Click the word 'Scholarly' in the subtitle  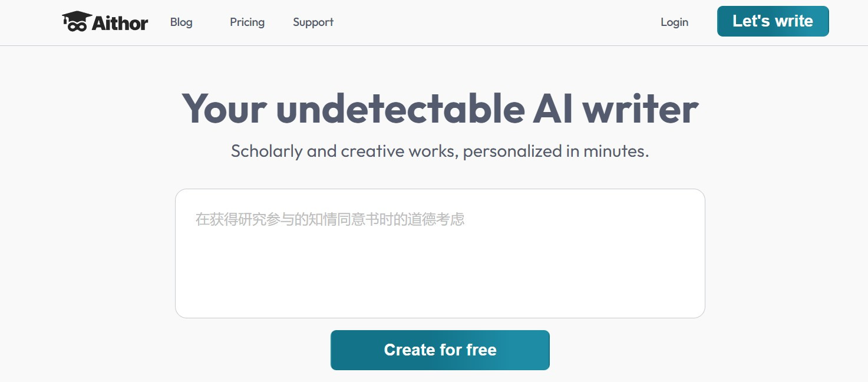(266, 152)
